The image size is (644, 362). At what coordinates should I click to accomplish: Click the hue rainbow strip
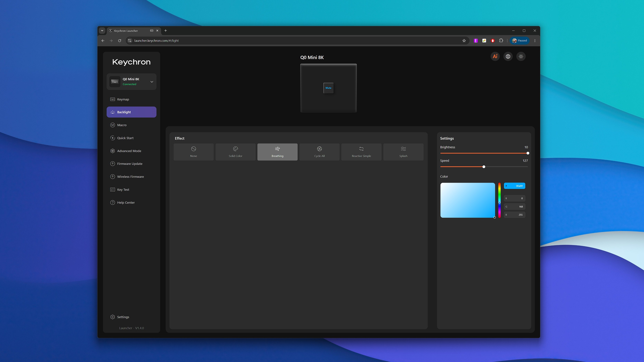point(499,200)
